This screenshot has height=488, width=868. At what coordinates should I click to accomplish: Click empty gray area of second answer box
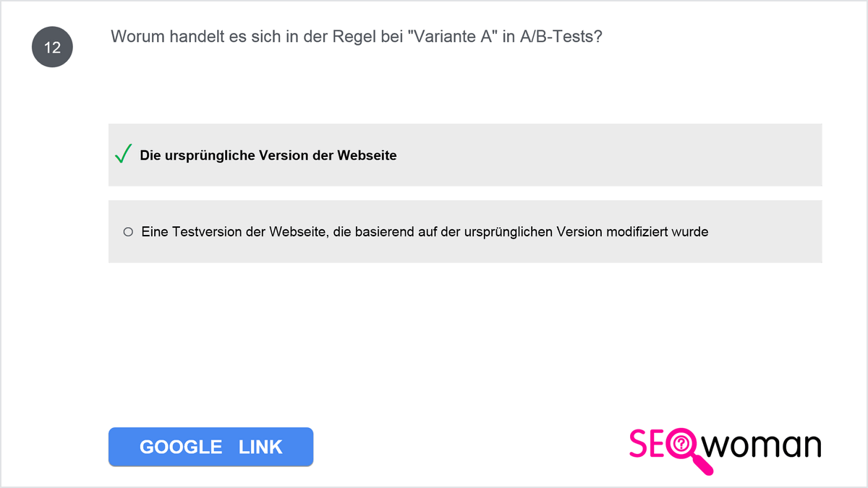click(767, 231)
